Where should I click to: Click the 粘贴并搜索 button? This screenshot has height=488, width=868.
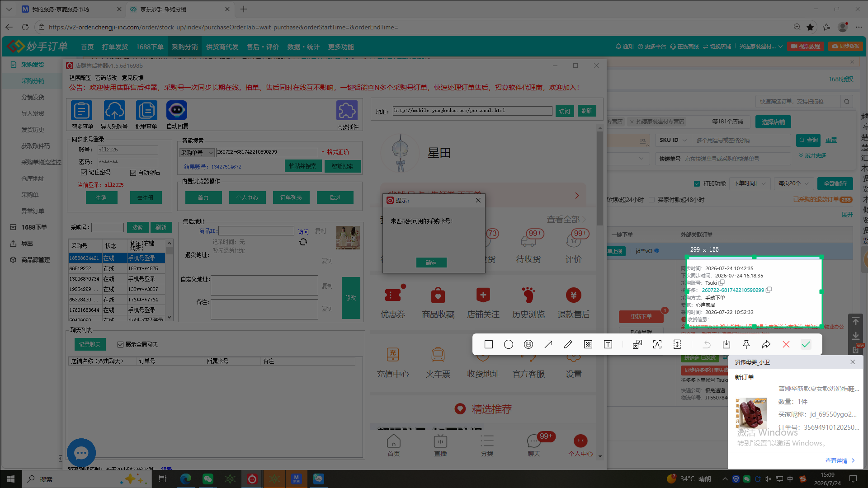pos(303,166)
